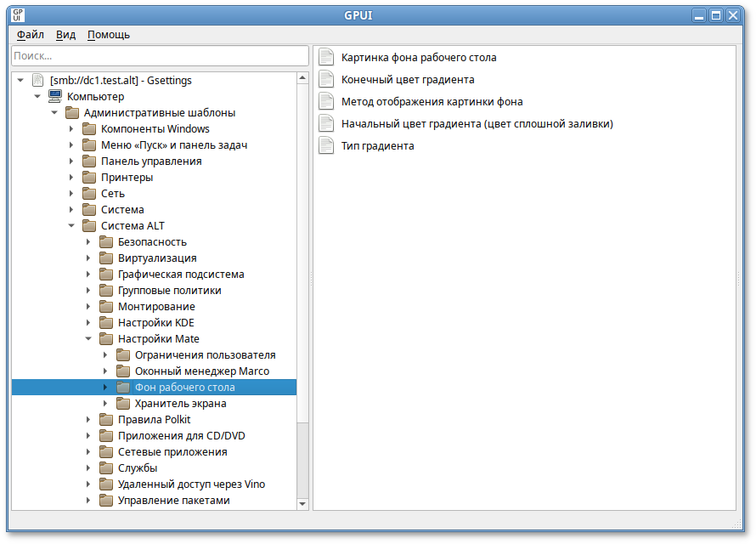Collapse the "Административные шаблоны" branch

point(54,112)
